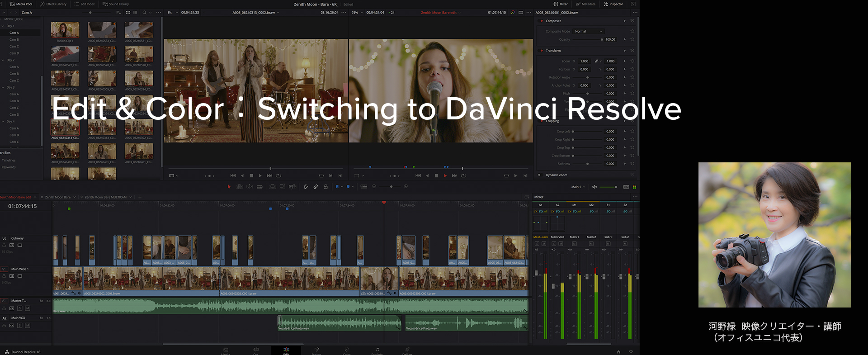
Task: Open the media pool search icon
Action: coord(144,13)
